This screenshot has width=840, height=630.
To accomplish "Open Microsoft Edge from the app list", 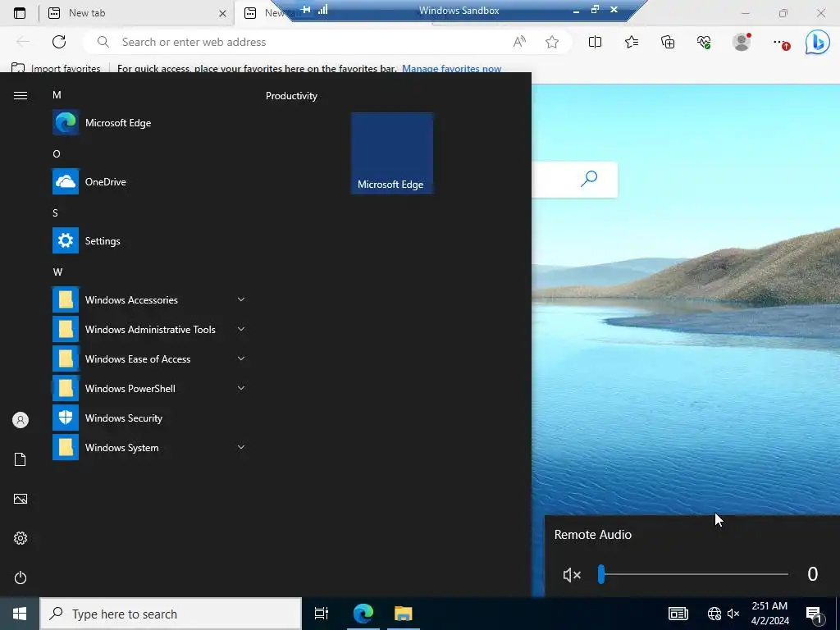I will (149, 123).
